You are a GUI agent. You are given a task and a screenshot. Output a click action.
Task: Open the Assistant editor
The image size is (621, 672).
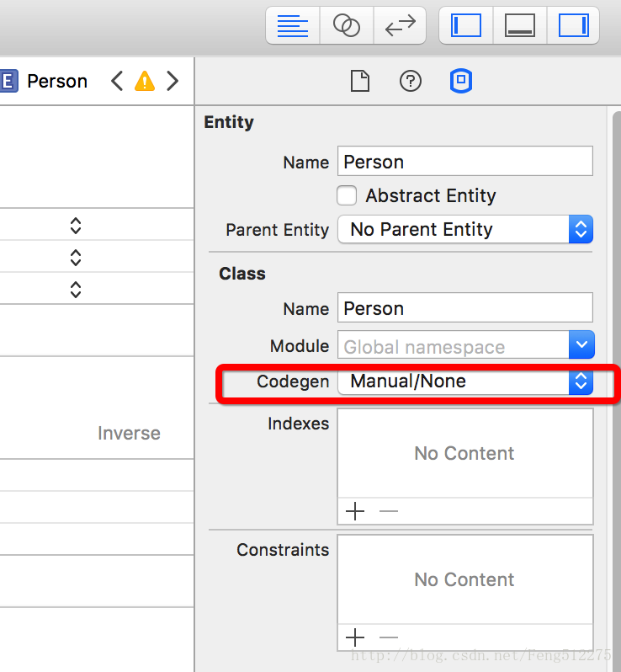[x=347, y=25]
